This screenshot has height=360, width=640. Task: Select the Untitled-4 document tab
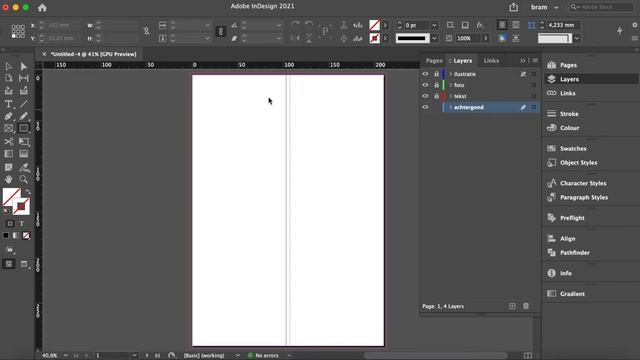(x=93, y=54)
